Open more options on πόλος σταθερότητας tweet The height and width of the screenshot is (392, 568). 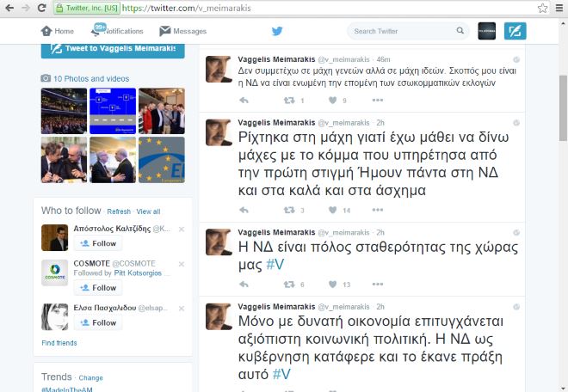point(378,285)
